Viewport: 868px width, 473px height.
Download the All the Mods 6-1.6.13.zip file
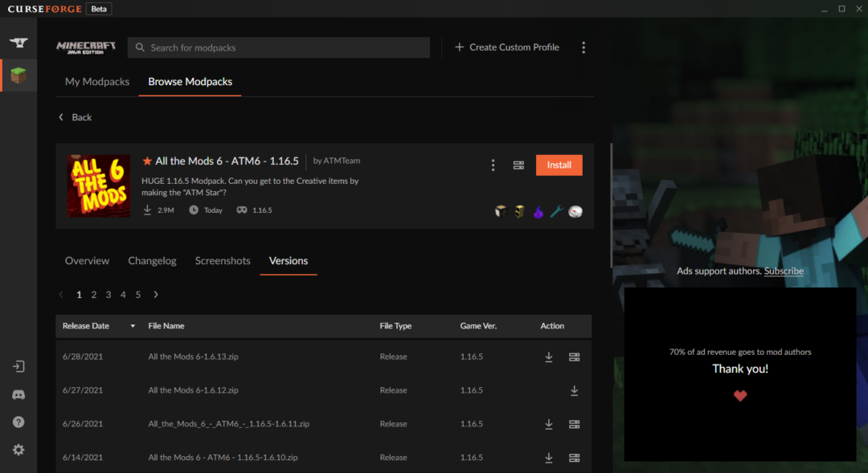(x=549, y=357)
